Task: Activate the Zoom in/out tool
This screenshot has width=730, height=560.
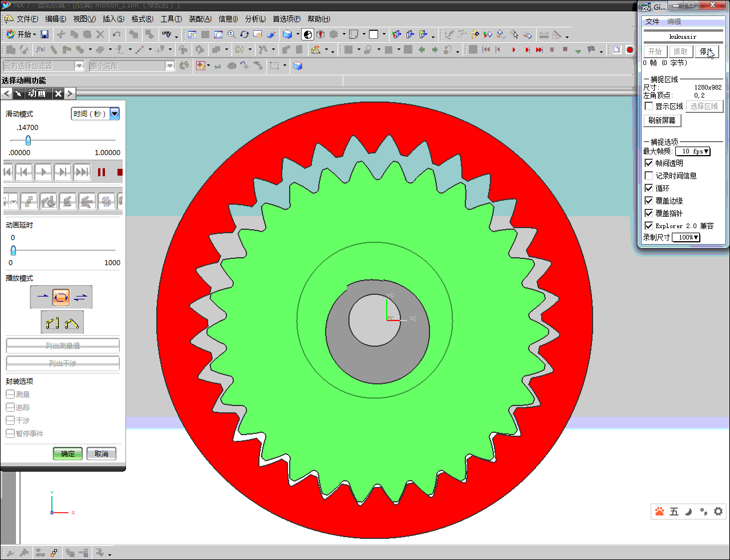Action: point(232,34)
